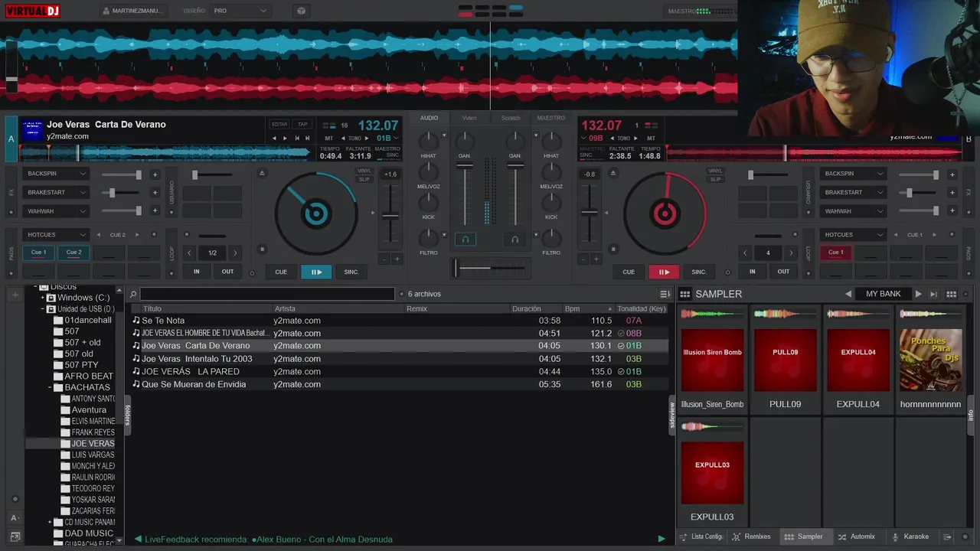980x551 pixels.
Task: Set loop OUT on the right deck
Action: [783, 272]
